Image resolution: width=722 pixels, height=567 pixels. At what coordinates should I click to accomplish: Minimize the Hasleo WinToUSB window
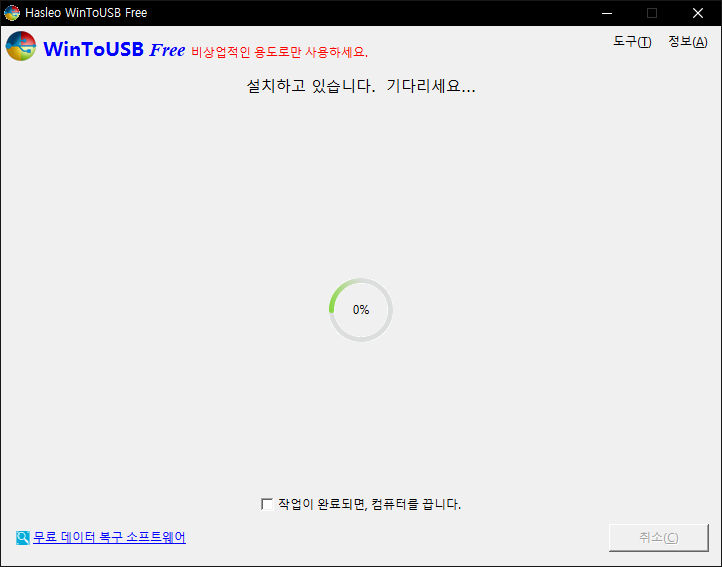tap(607, 13)
